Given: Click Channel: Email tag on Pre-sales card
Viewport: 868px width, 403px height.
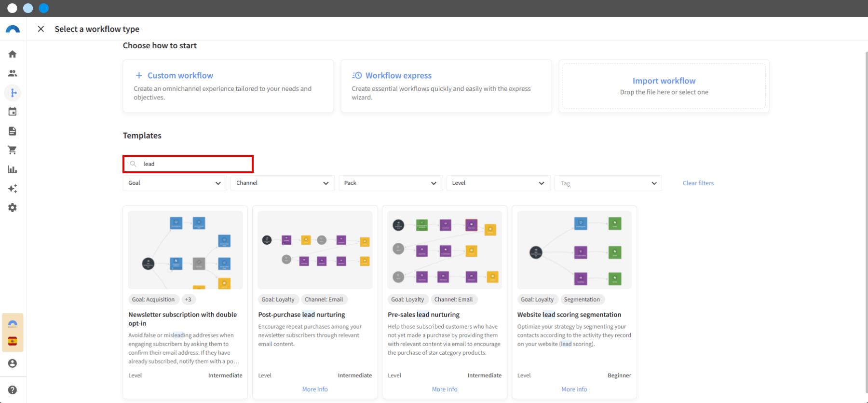Looking at the screenshot, I should pos(453,299).
